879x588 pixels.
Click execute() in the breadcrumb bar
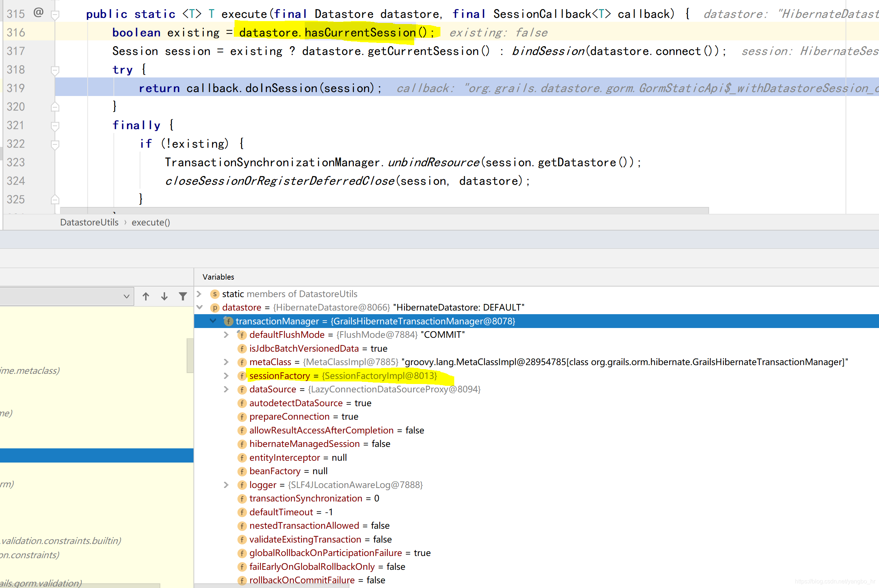pyautogui.click(x=151, y=223)
